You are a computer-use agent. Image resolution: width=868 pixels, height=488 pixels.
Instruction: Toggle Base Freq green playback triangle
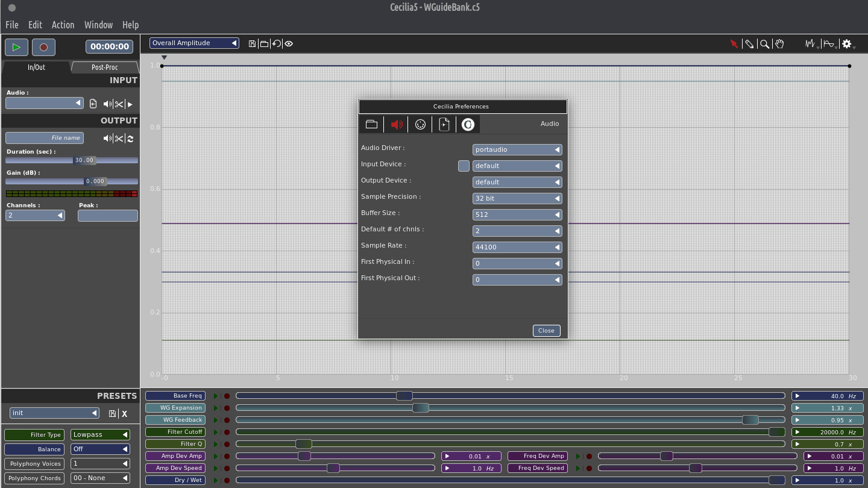tap(216, 396)
